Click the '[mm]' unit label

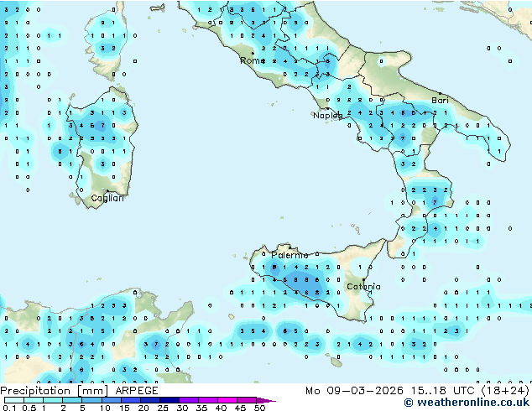[x=93, y=391]
